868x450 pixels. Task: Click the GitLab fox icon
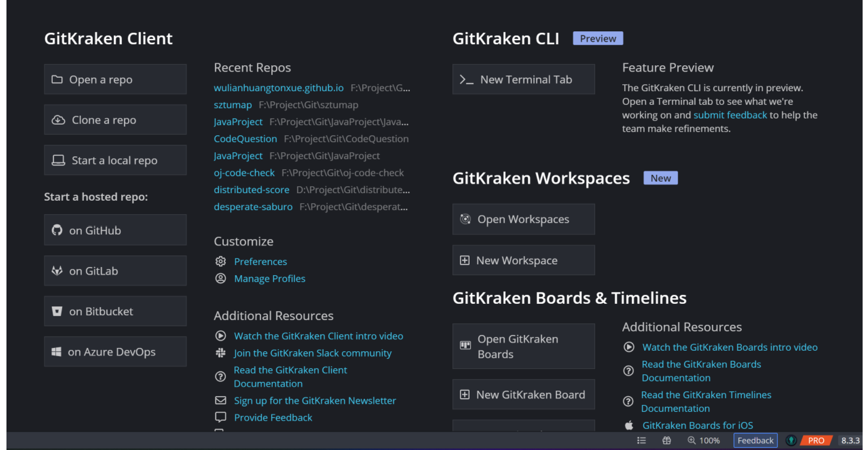57,271
